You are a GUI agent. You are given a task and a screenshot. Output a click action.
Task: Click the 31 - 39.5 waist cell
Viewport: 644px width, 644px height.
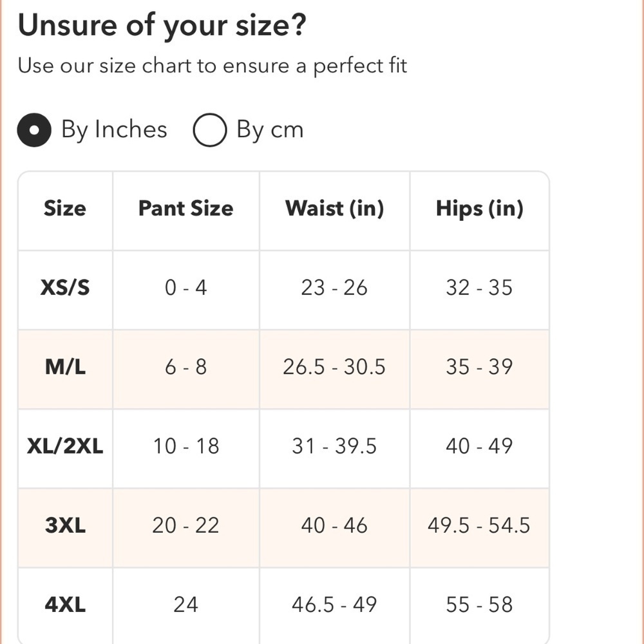[334, 446]
